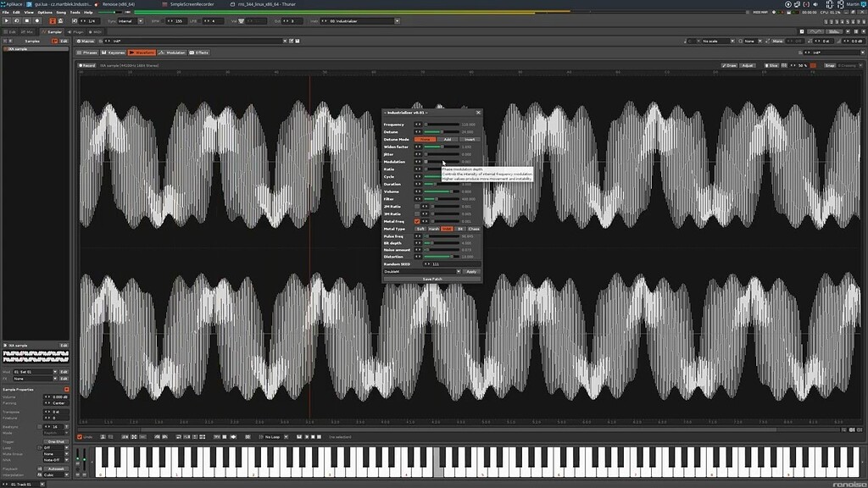Click the Stop icon in the transport controls

[26, 20]
